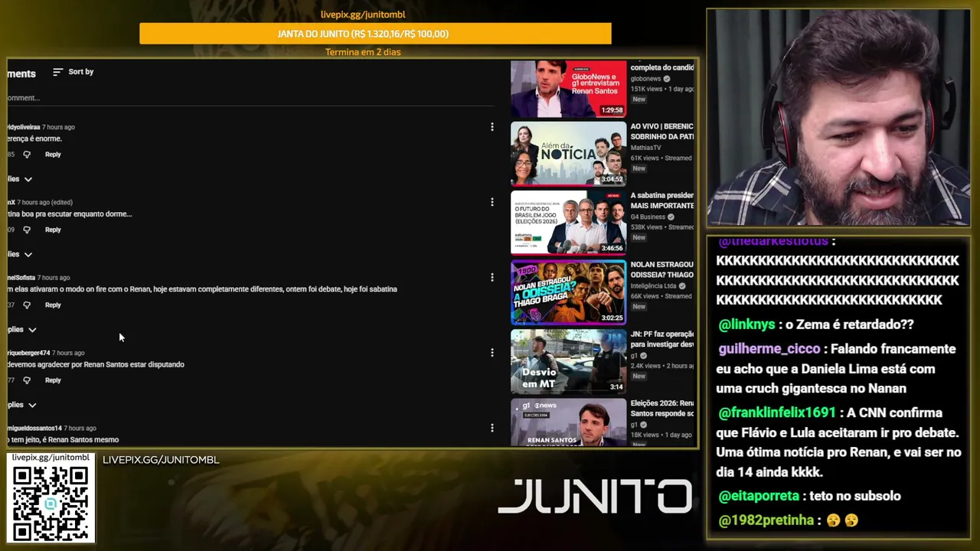This screenshot has width=980, height=551.
Task: Click the migueldossantos14 username
Action: pyautogui.click(x=34, y=429)
